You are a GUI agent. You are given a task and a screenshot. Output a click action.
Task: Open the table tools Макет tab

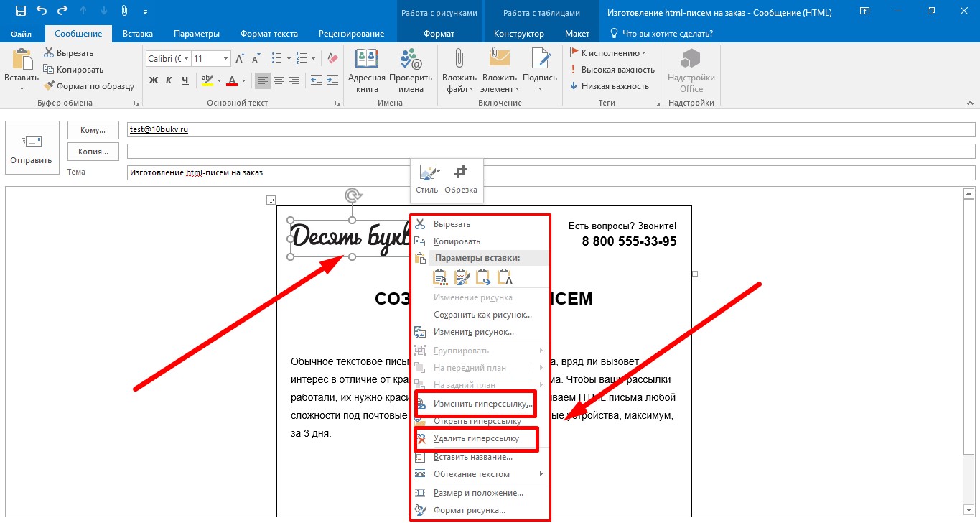point(577,34)
